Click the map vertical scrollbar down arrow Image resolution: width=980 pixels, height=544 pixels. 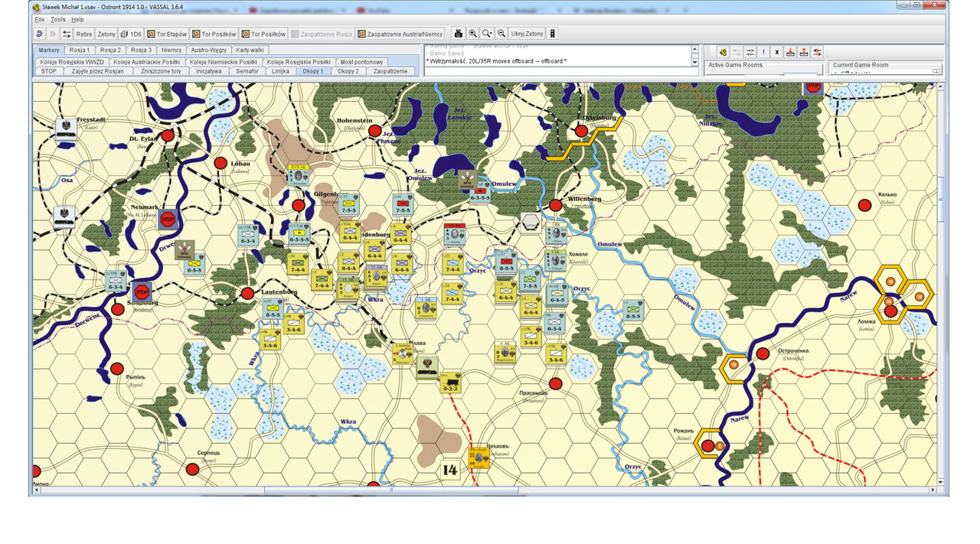point(942,482)
